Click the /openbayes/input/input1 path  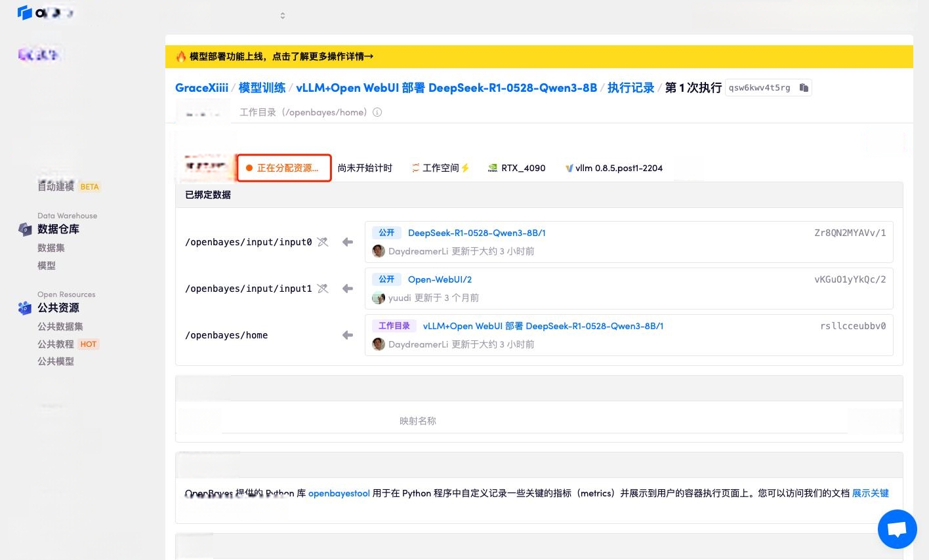(249, 289)
